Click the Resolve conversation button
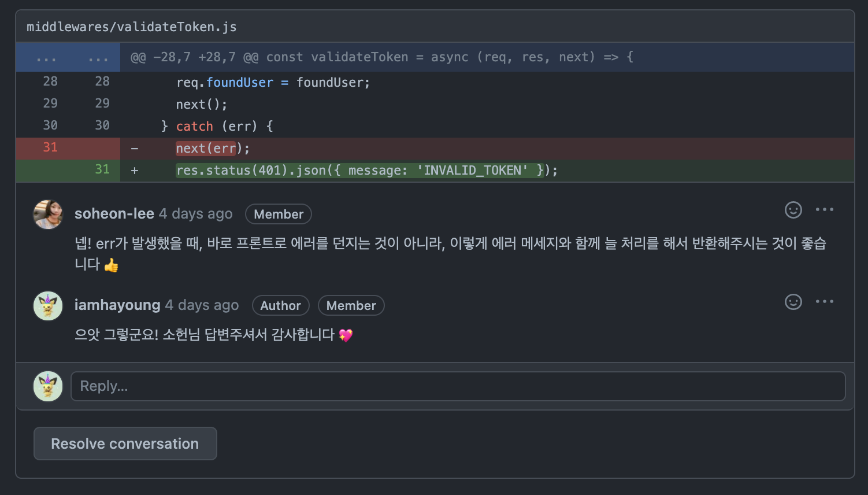The image size is (868, 495). coord(125,444)
